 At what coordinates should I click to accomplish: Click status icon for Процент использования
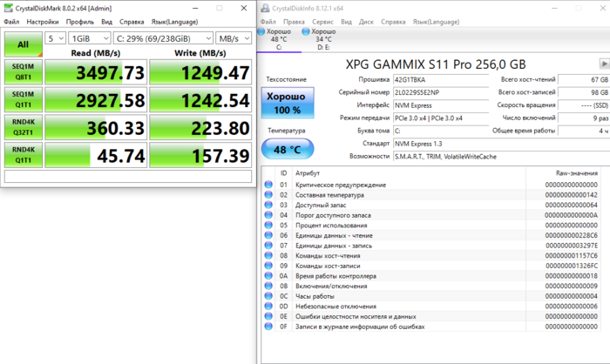268,225
